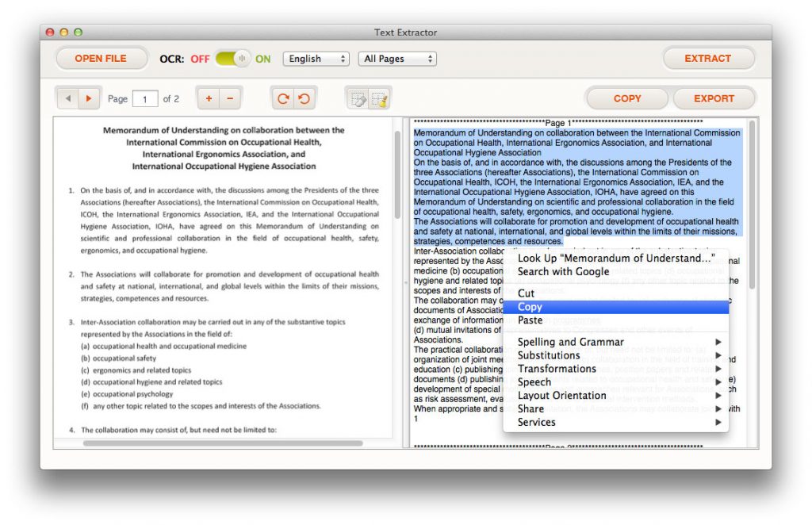812x525 pixels.
Task: Click the document title heading in preview
Action: [224, 148]
